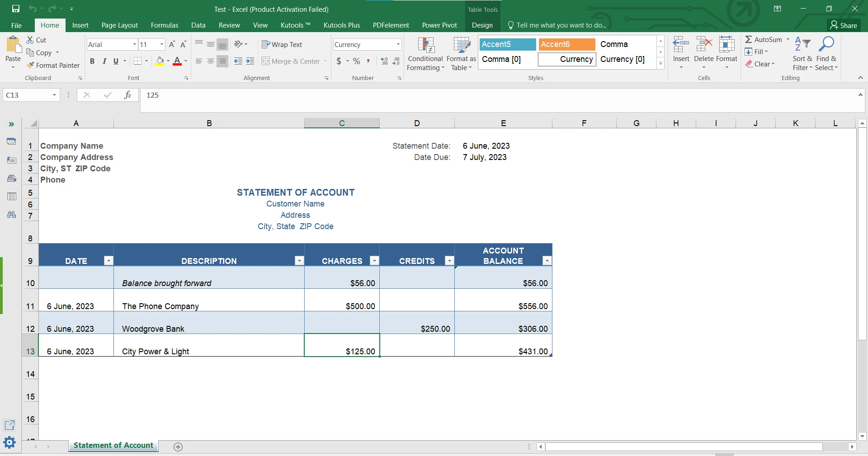
Task: Click the AutoSum sigma icon
Action: click(x=749, y=40)
